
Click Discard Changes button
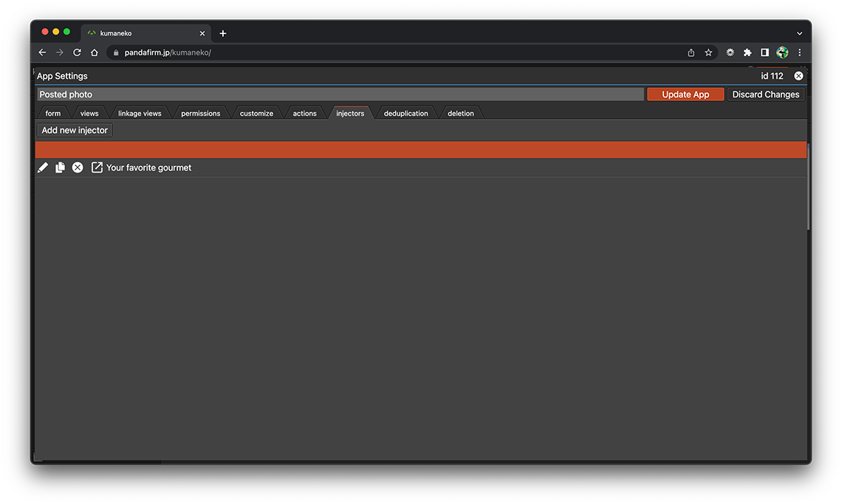(765, 94)
